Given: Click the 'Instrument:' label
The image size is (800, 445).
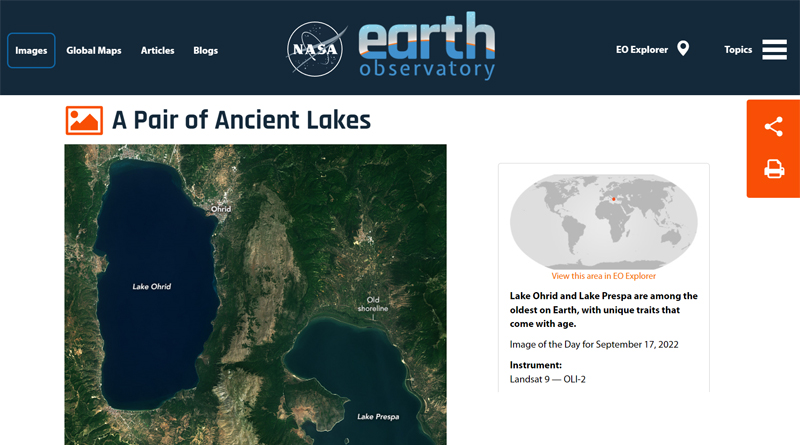Looking at the screenshot, I should coord(536,365).
